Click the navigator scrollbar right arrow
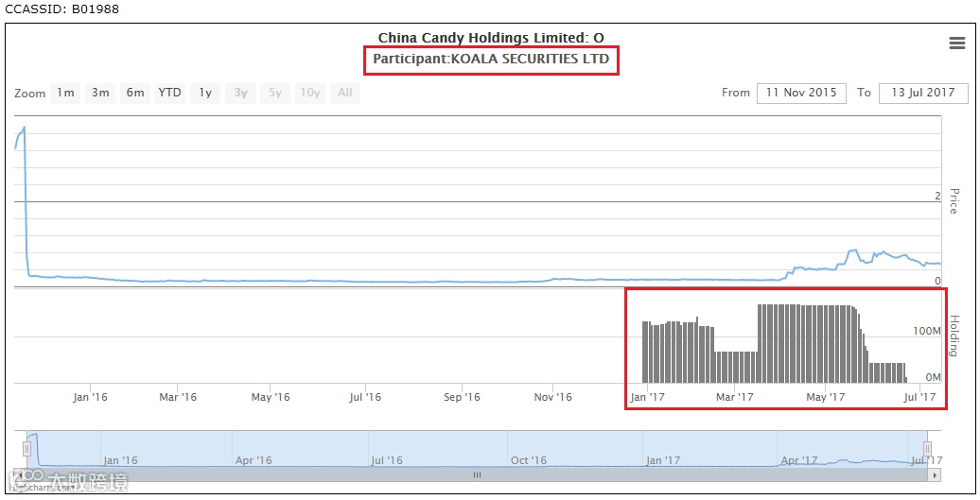This screenshot has height=500, width=980. tap(935, 475)
